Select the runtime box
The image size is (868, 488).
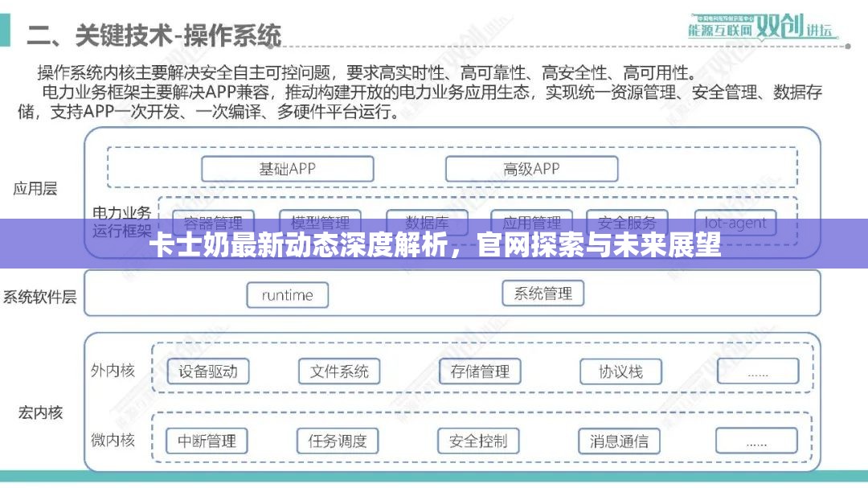287,295
